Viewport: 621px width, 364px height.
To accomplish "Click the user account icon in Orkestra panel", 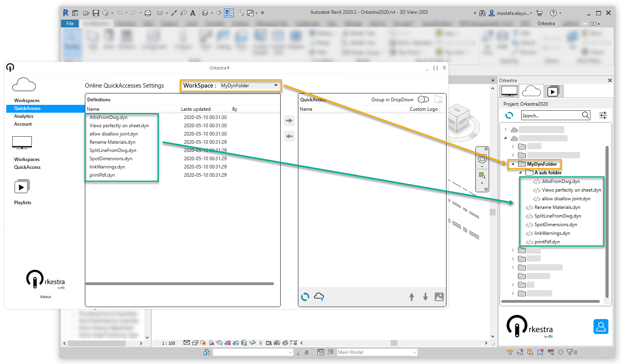I will [x=601, y=326].
